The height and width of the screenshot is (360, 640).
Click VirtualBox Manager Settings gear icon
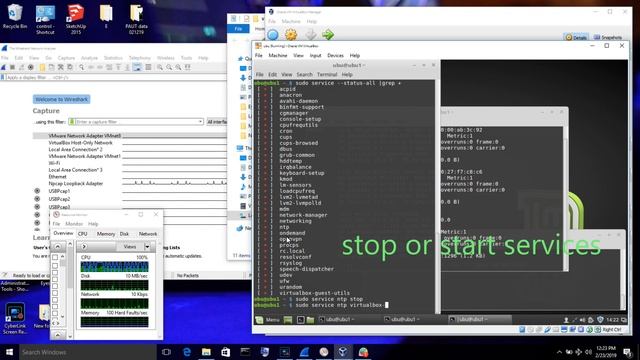[291, 35]
